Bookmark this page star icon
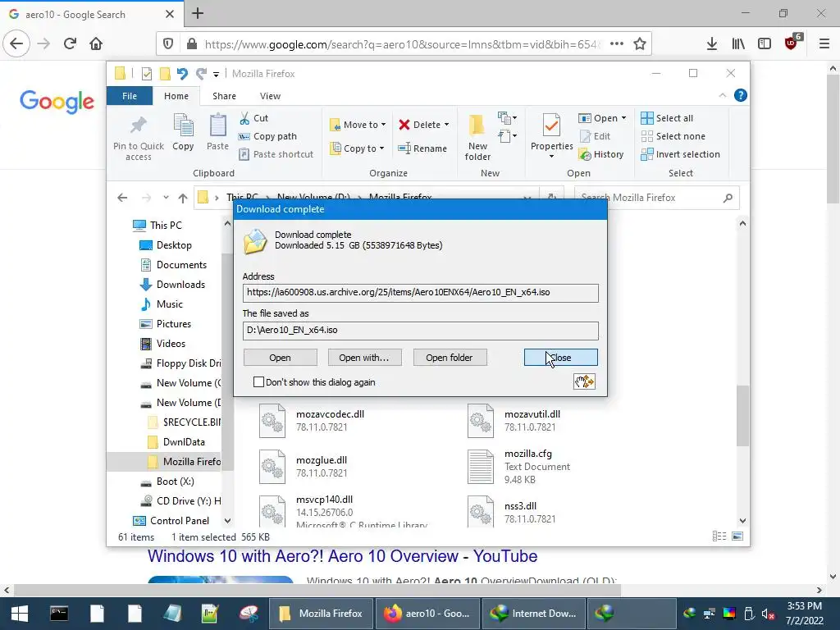The height and width of the screenshot is (630, 840). (640, 44)
